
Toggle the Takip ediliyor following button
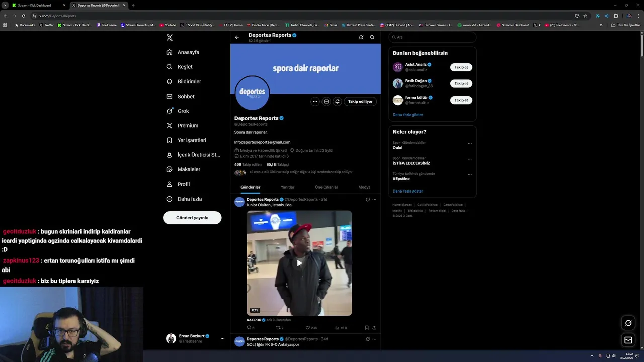(360, 101)
